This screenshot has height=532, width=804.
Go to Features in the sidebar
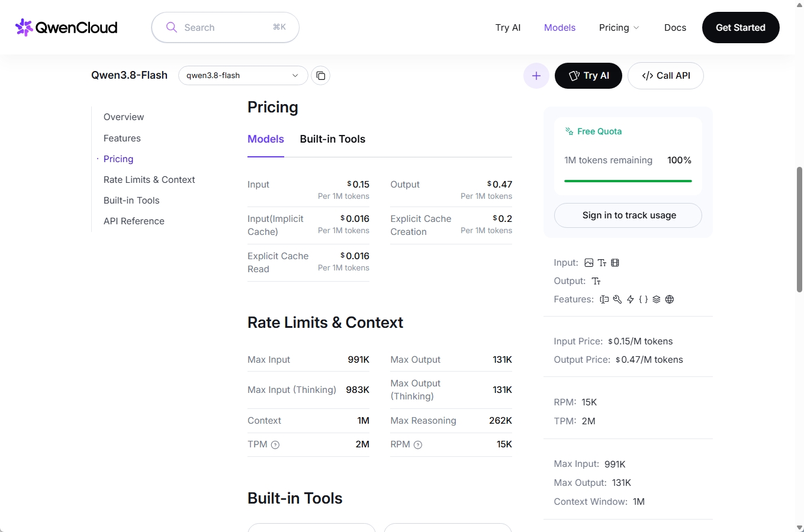coord(122,138)
